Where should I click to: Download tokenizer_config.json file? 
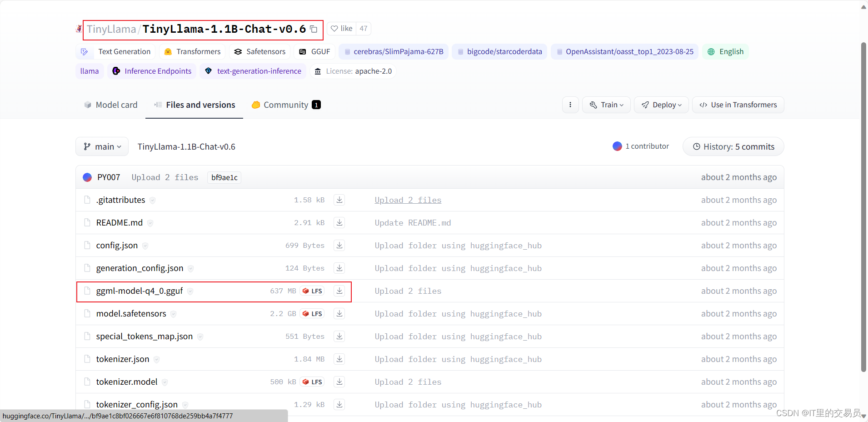tap(339, 404)
